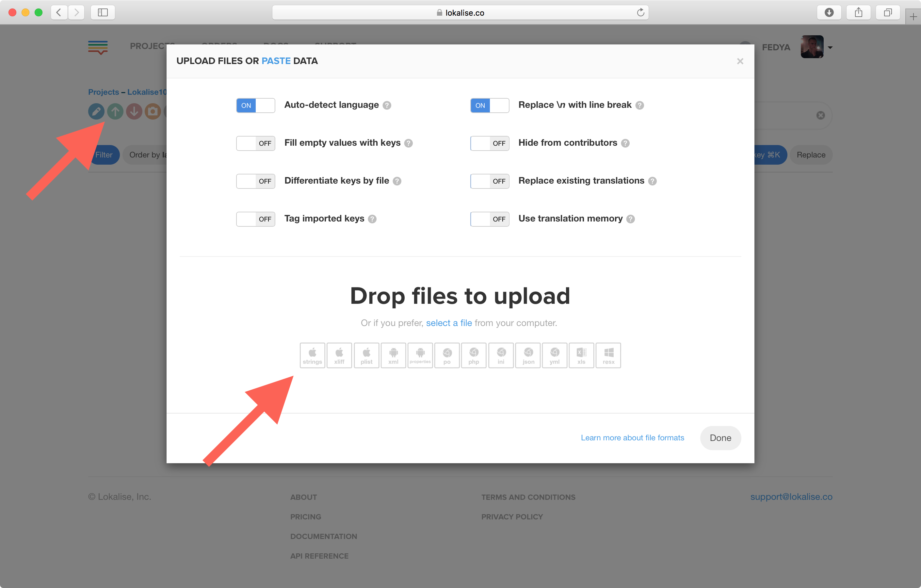Image resolution: width=921 pixels, height=588 pixels.
Task: Toggle Safari sidebar button
Action: 103,13
